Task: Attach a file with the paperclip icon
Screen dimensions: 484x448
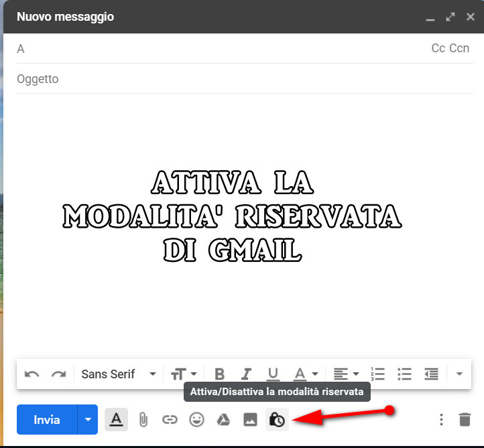Action: pos(143,420)
